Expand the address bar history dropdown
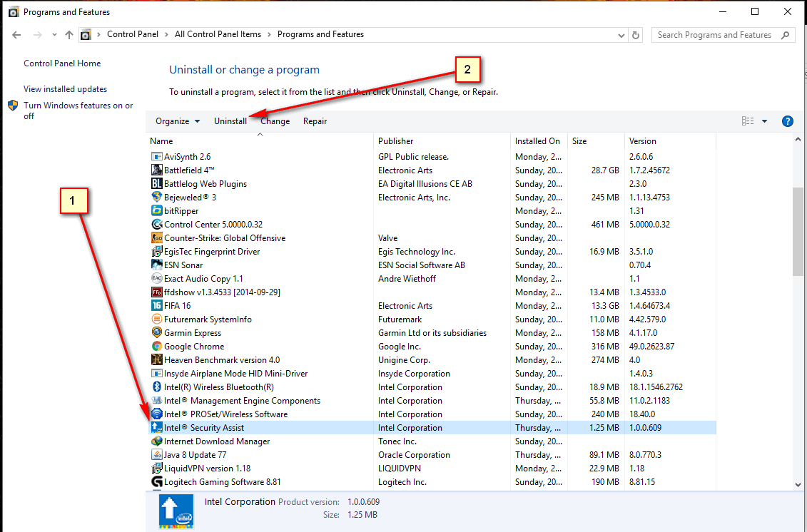The height and width of the screenshot is (532, 807). click(621, 35)
